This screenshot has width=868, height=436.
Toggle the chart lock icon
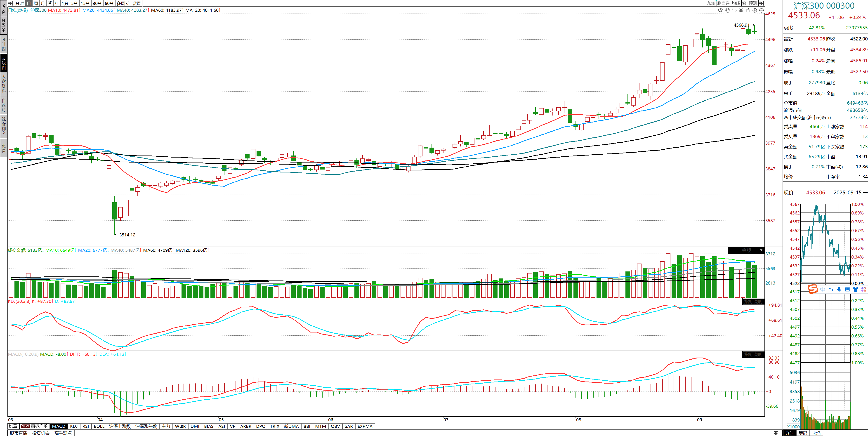coord(748,10)
